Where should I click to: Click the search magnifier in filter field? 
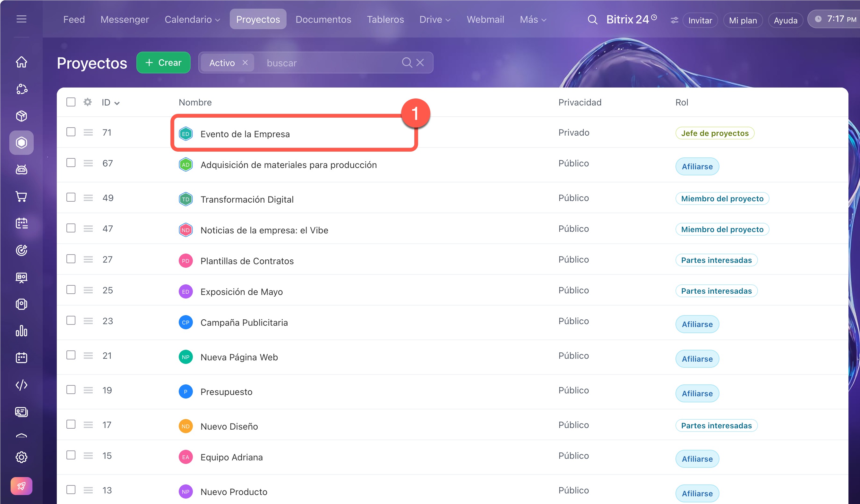[407, 63]
